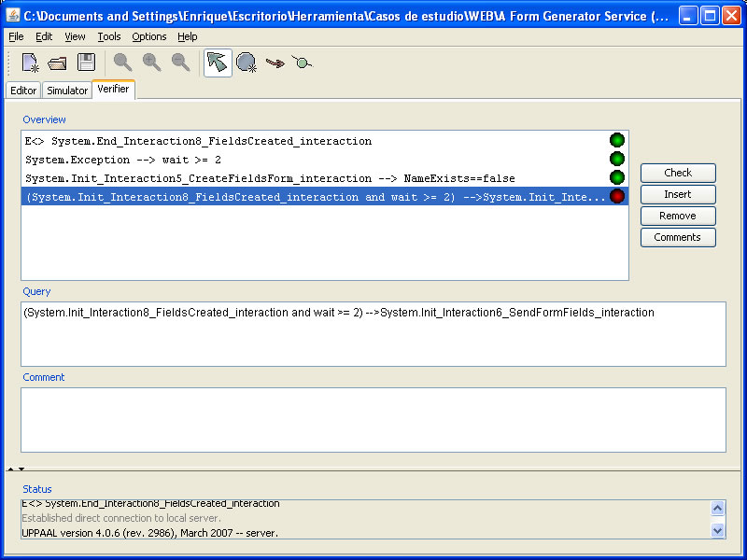Screen dimensions: 747x560
Task: Click green light of System.Exception query
Action: pos(617,159)
